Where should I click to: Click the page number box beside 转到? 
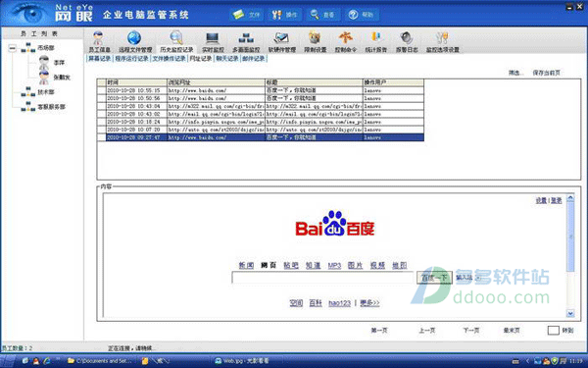coord(553,331)
